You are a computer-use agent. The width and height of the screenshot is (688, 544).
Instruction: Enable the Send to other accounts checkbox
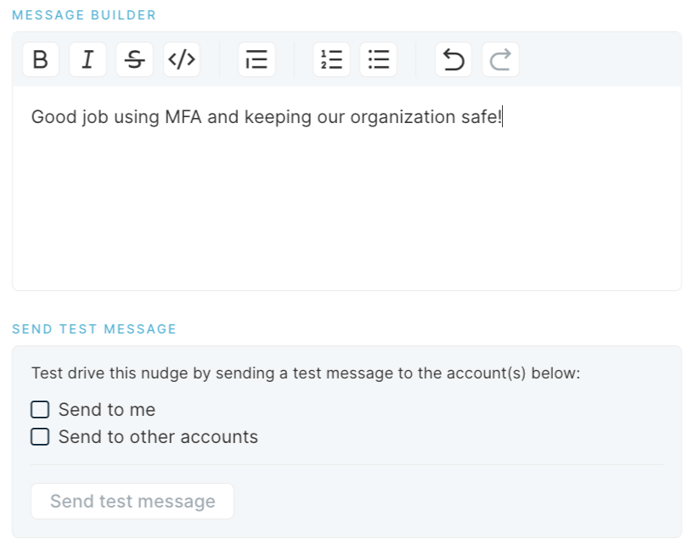(40, 437)
